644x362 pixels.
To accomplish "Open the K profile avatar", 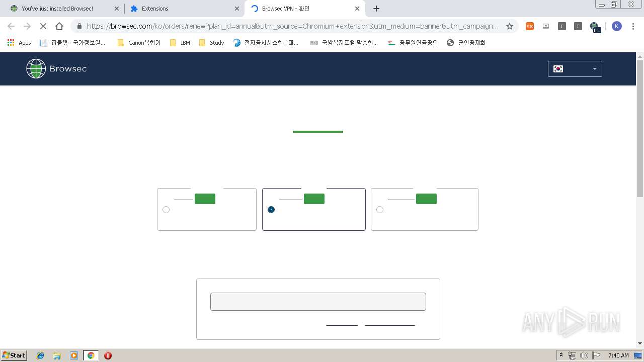I will pos(617,26).
